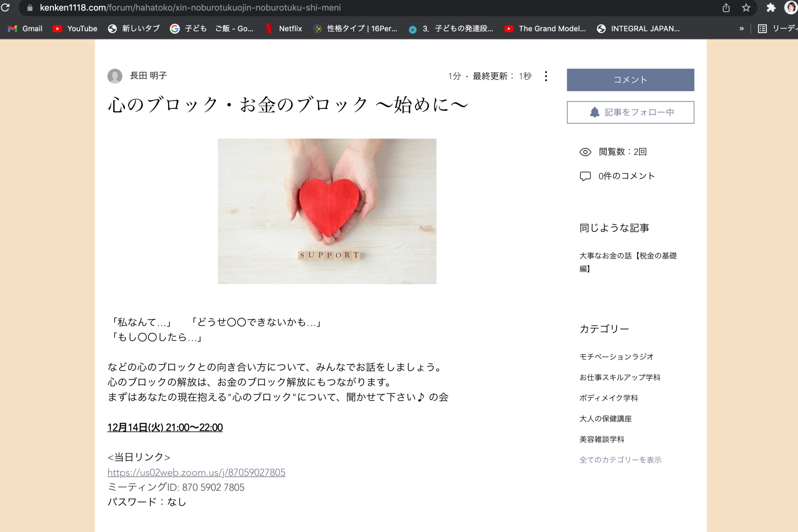This screenshot has width=798, height=532.
Task: Show all categories via 全てのカテゴリーを表示
Action: click(620, 460)
